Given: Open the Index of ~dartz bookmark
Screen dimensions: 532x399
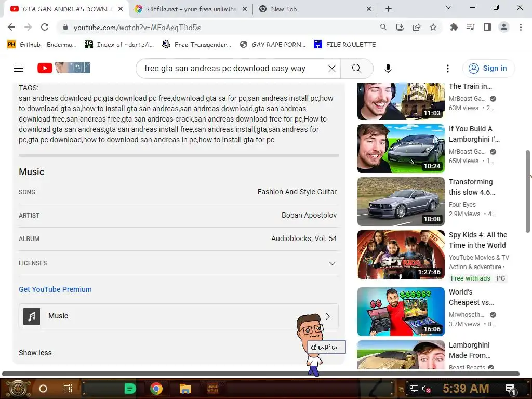Looking at the screenshot, I should [x=119, y=45].
